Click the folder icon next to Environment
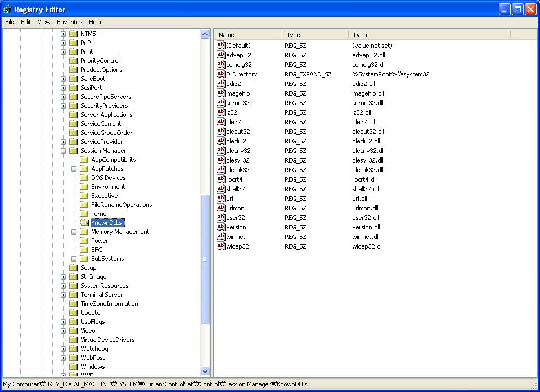This screenshot has width=540, height=392. pyautogui.click(x=84, y=187)
